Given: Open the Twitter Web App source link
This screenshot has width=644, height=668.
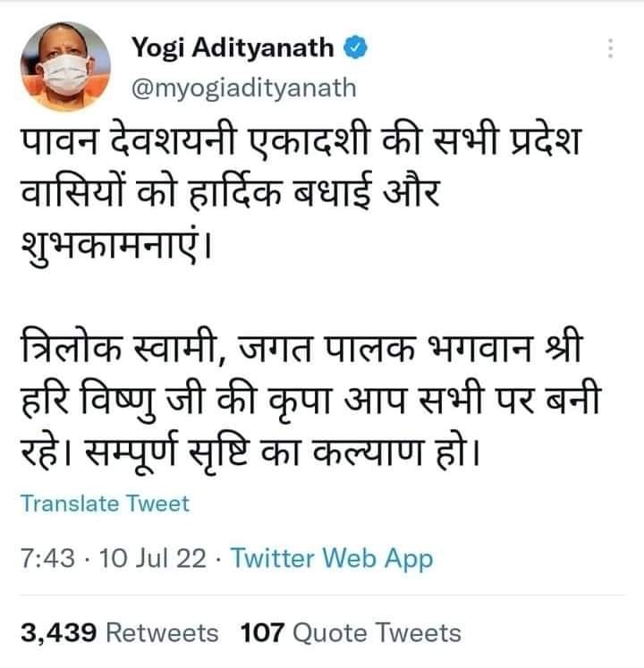Looking at the screenshot, I should (x=332, y=558).
